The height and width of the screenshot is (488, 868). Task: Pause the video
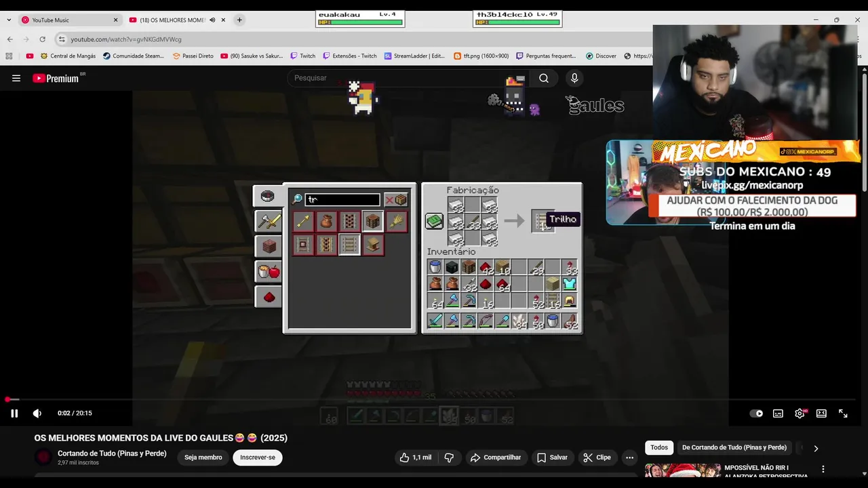tap(14, 413)
